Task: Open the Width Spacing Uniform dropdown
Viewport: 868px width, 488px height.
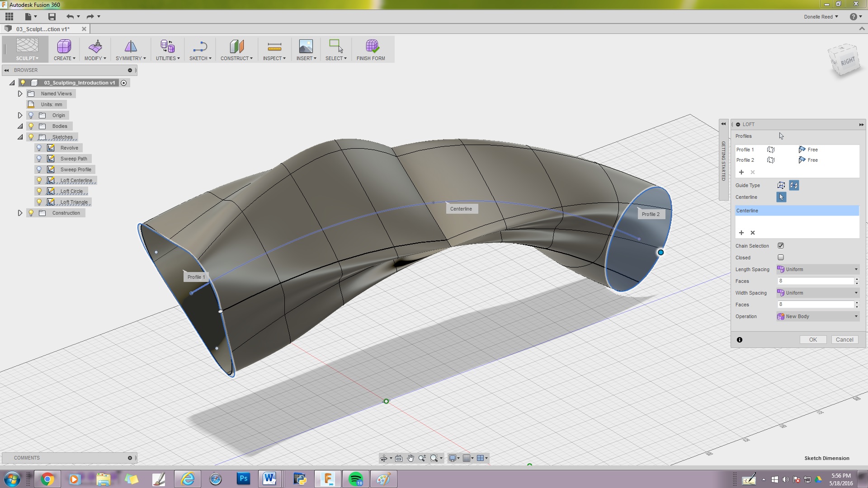Action: pos(817,293)
